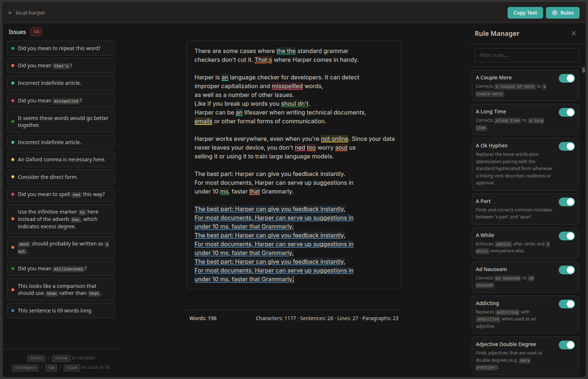The image size is (588, 379).
Task: Focus the Filter rules search field
Action: (x=527, y=55)
